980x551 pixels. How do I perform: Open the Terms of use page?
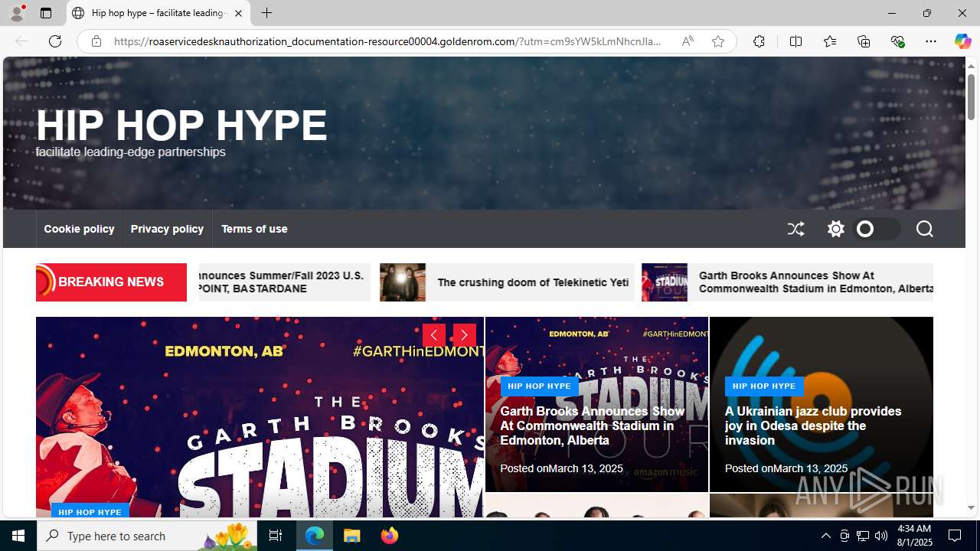pos(254,229)
